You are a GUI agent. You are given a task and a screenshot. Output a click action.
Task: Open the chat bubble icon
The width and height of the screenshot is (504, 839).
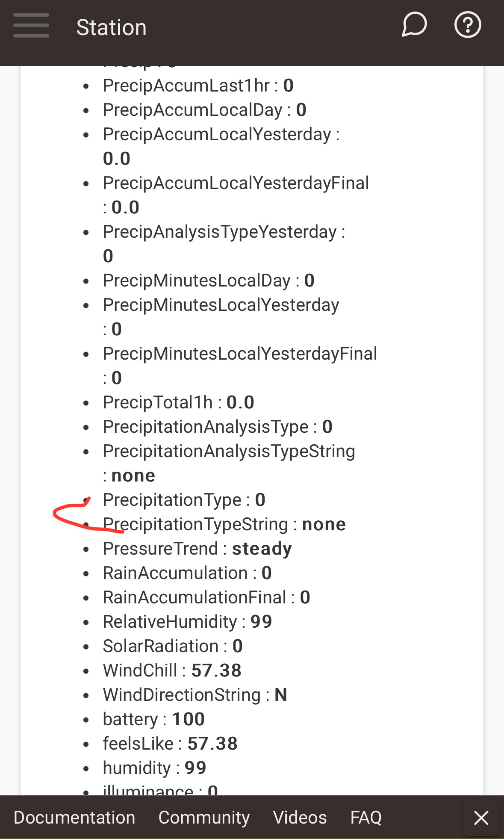(414, 25)
